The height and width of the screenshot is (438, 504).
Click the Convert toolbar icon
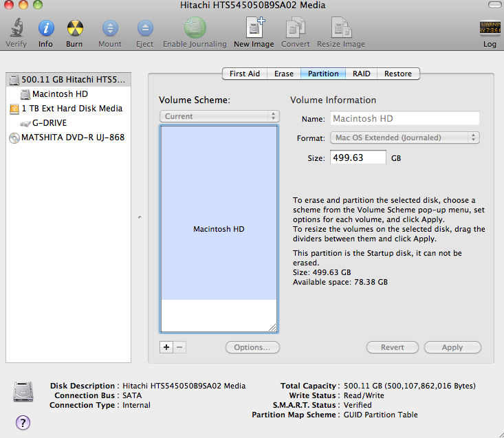point(296,28)
